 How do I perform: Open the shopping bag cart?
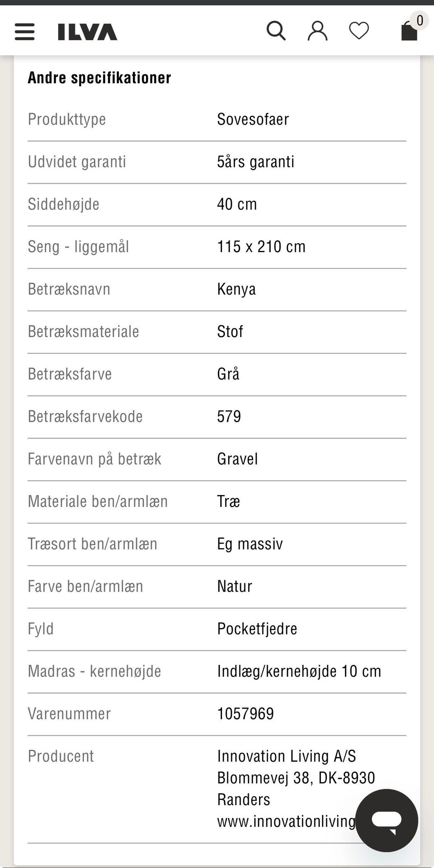(x=409, y=33)
